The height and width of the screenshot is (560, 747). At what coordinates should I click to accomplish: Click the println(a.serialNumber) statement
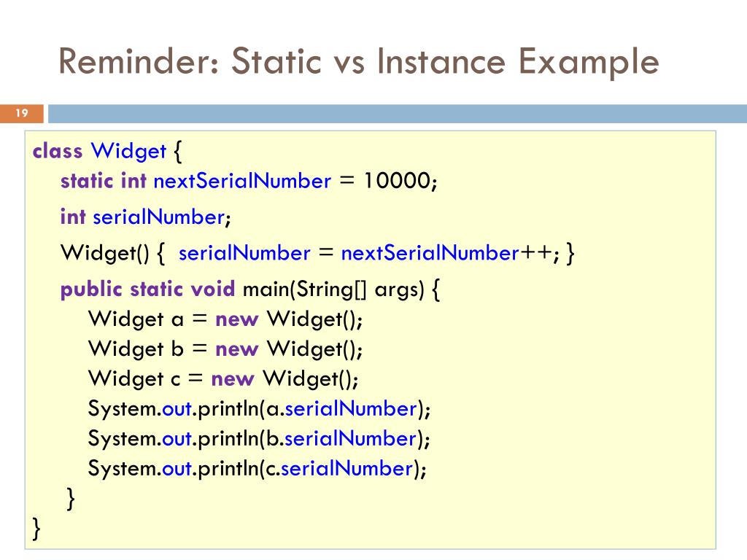click(259, 408)
